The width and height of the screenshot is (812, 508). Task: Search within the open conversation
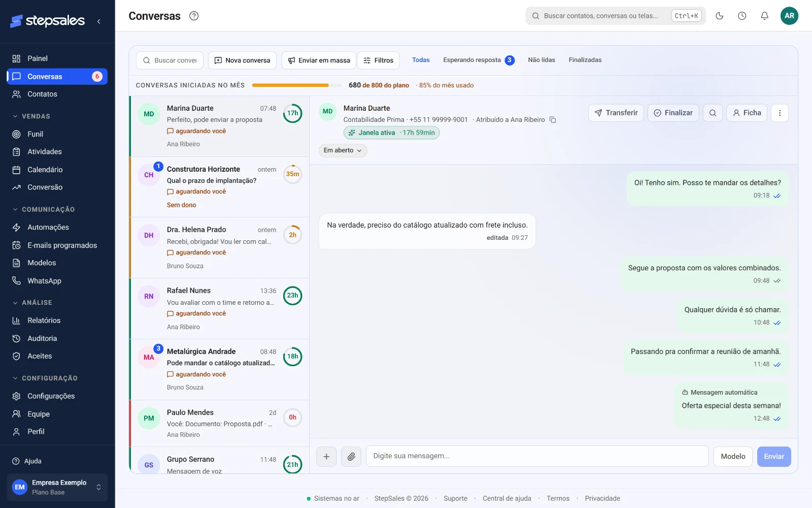[x=713, y=113]
